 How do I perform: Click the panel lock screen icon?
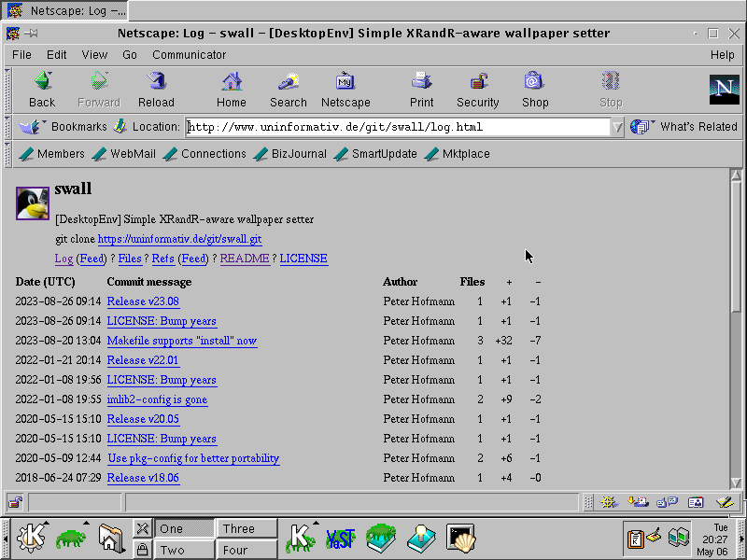pos(142,550)
